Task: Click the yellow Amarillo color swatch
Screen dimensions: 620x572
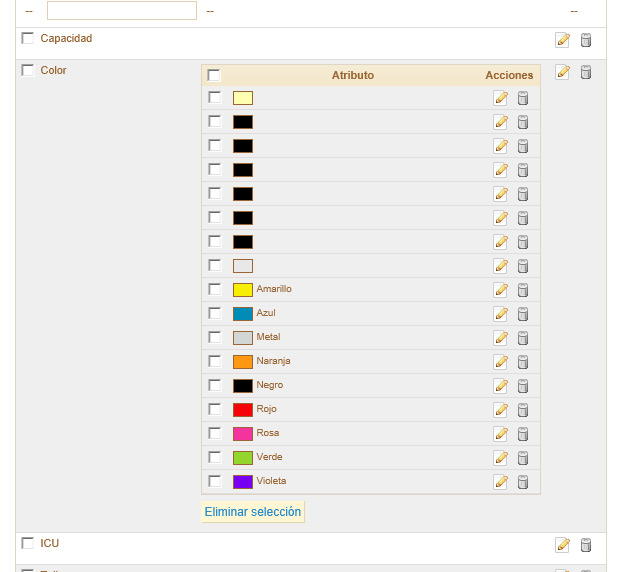Action: [243, 290]
